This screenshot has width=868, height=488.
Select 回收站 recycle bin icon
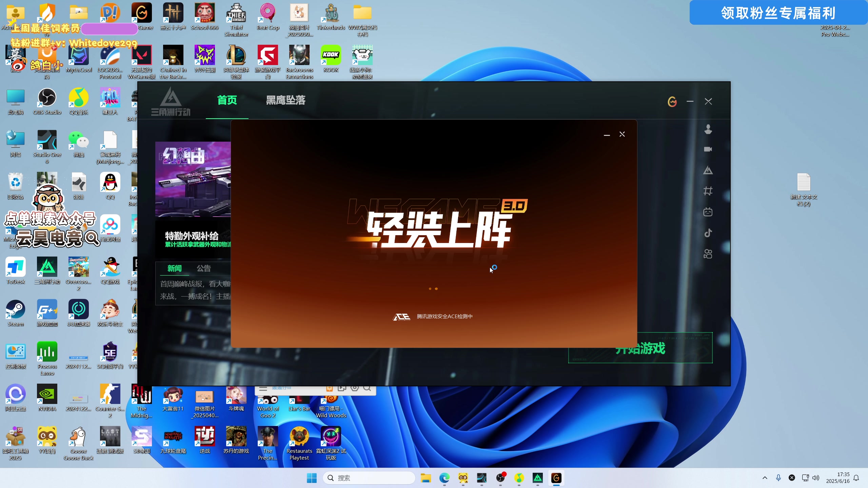16,186
